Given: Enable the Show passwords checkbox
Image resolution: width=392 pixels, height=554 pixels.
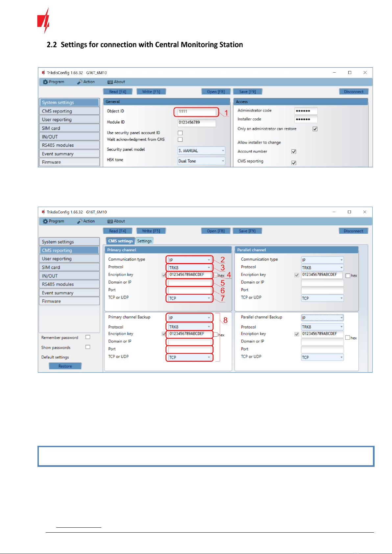Looking at the screenshot, I should [88, 347].
